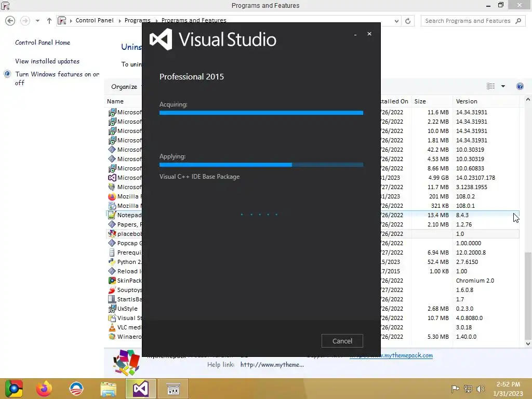Viewport: 532px width, 399px height.
Task: Click version Chromium 2.0 cell
Action: click(x=475, y=281)
